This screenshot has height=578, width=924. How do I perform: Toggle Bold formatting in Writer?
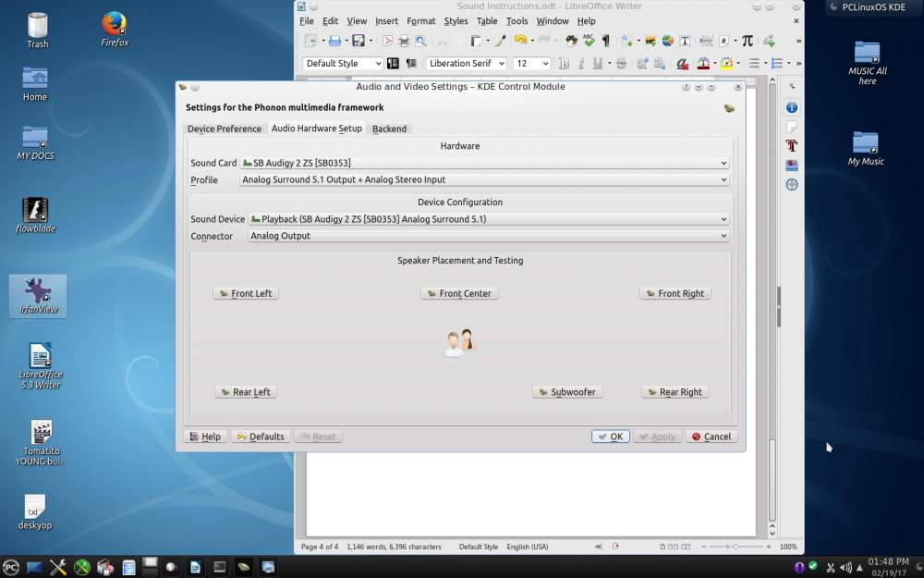(564, 64)
